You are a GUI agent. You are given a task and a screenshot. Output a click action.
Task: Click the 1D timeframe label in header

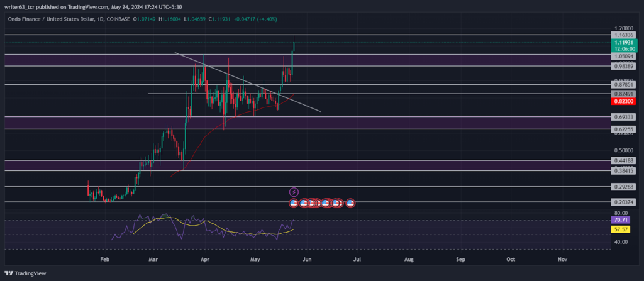[x=100, y=19]
